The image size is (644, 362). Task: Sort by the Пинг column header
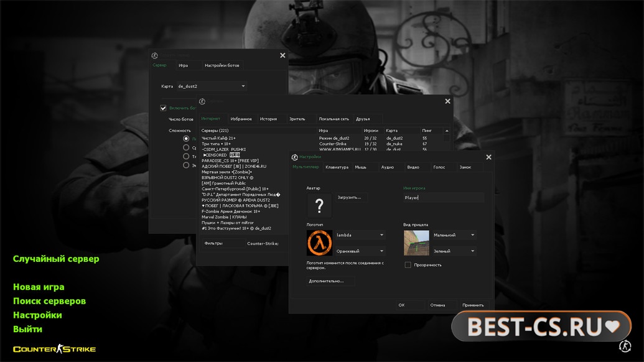[431, 131]
